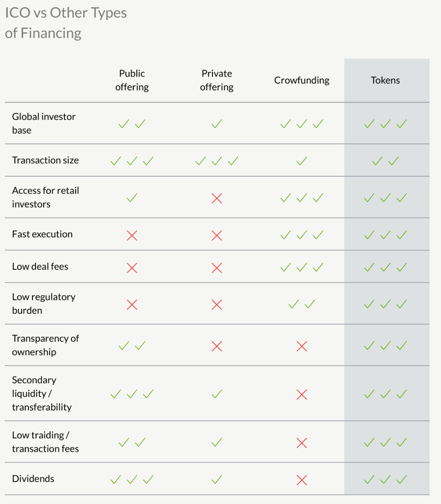The height and width of the screenshot is (504, 441).
Task: Click Crowfunding double checkmark in Low regulatory burden row
Action: pos(301,304)
